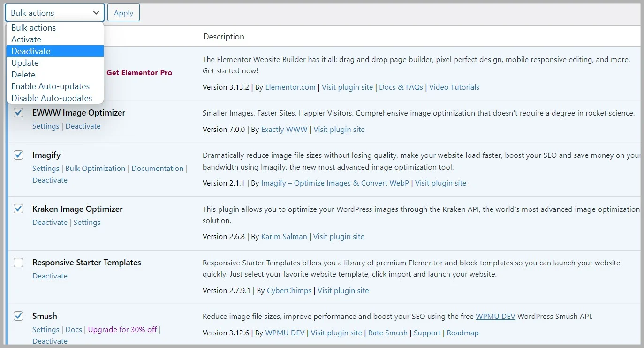Open Elementor Video Tutorials link
This screenshot has height=348, width=644.
click(x=454, y=87)
